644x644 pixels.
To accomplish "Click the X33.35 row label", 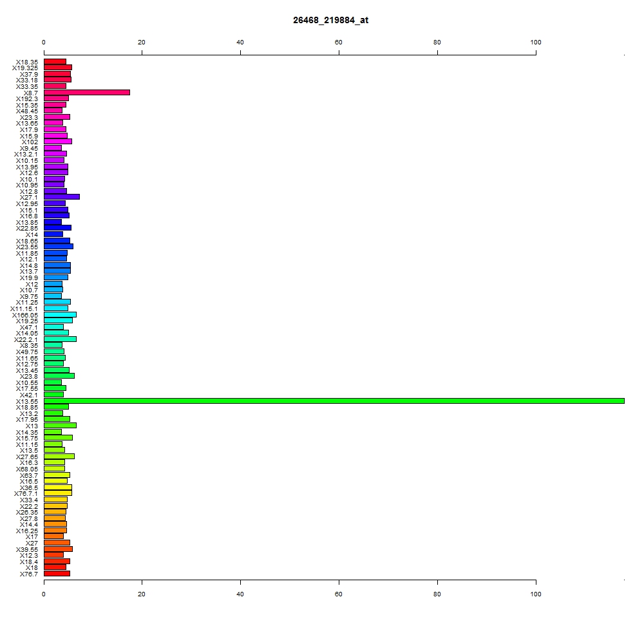I will tap(27, 87).
